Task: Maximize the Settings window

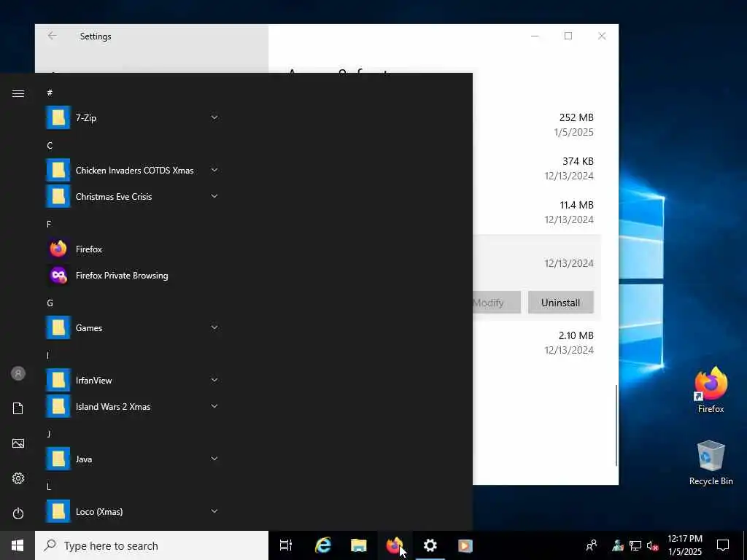Action: point(568,36)
